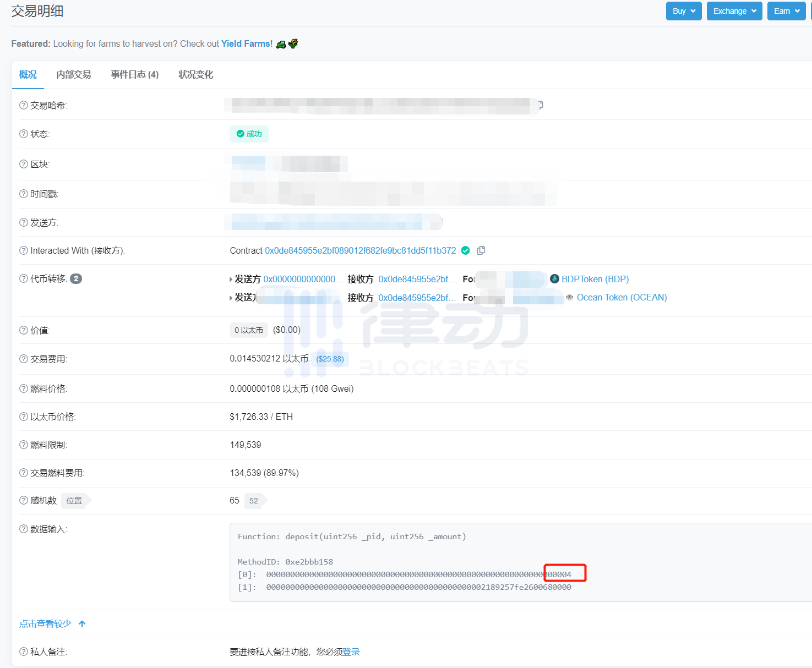The width and height of the screenshot is (812, 668).
Task: Switch to the 内部交易 tab
Action: (74, 74)
